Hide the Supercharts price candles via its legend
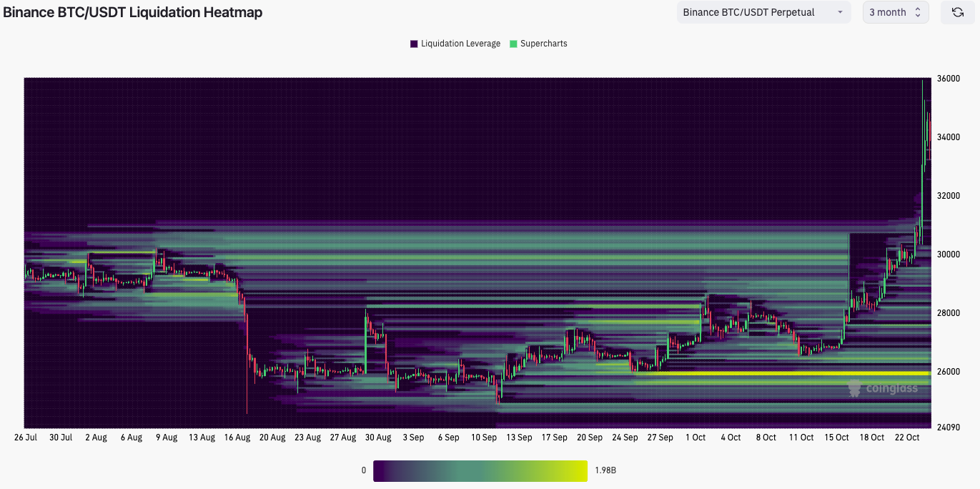980x489 pixels. [x=538, y=44]
